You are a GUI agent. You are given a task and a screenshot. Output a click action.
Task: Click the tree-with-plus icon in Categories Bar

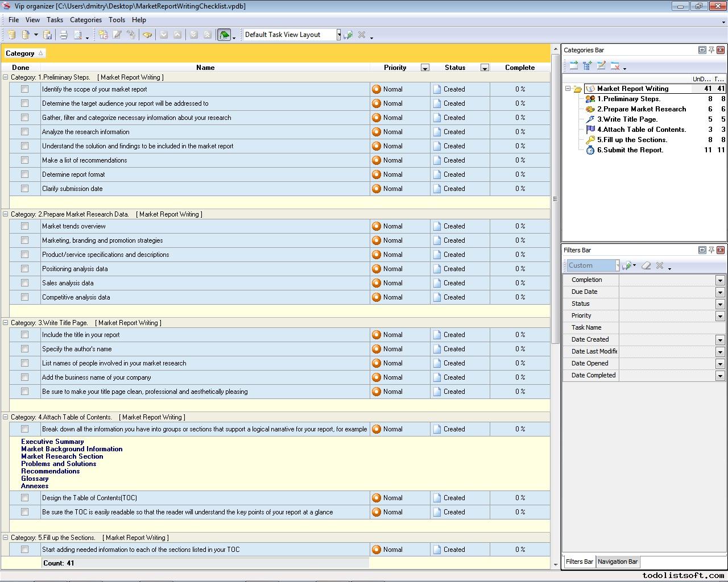pos(588,66)
